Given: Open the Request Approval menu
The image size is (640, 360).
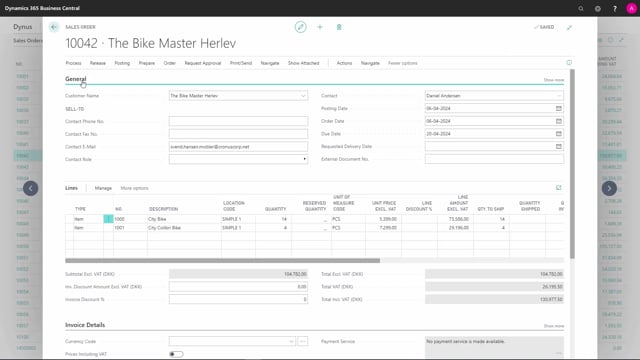Looking at the screenshot, I should 202,63.
